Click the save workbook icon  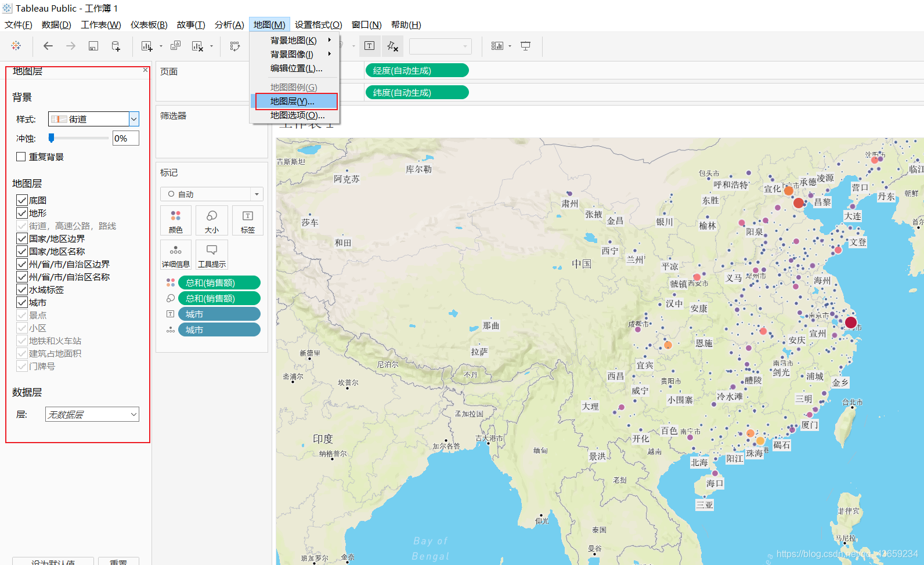[x=93, y=46]
